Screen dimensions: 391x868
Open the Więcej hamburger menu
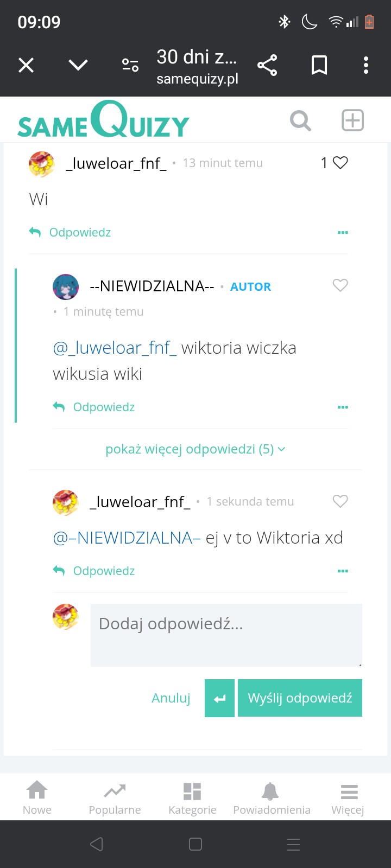click(348, 798)
